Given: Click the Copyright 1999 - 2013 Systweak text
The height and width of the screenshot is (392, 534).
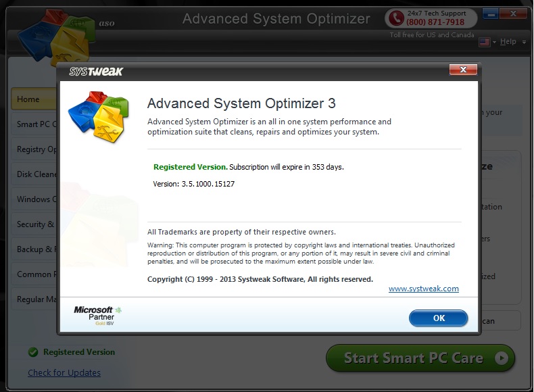Looking at the screenshot, I should click(x=260, y=279).
